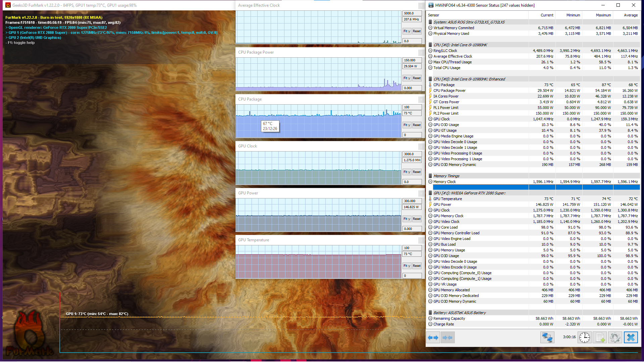This screenshot has height=362, width=644.
Task: Click Fit y in GPU Power graph
Action: 407,219
